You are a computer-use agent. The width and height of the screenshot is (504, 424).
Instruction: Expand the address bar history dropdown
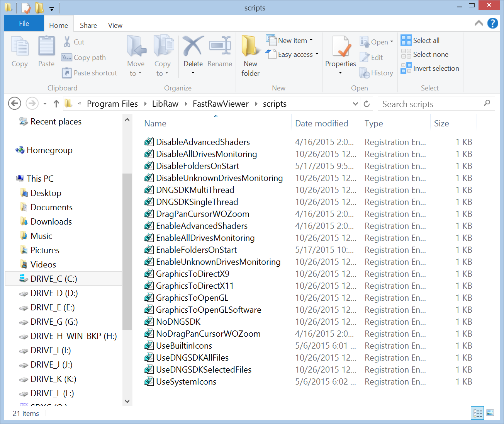pyautogui.click(x=355, y=104)
